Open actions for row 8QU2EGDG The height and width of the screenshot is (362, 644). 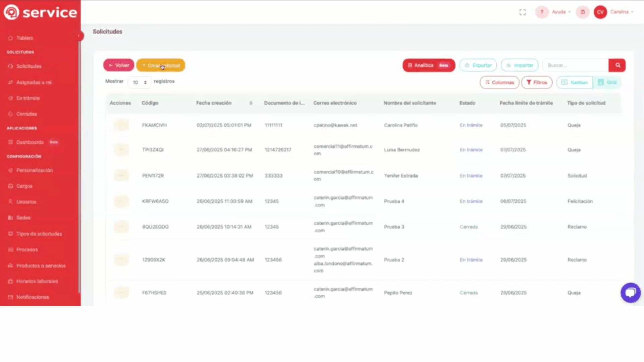(121, 227)
